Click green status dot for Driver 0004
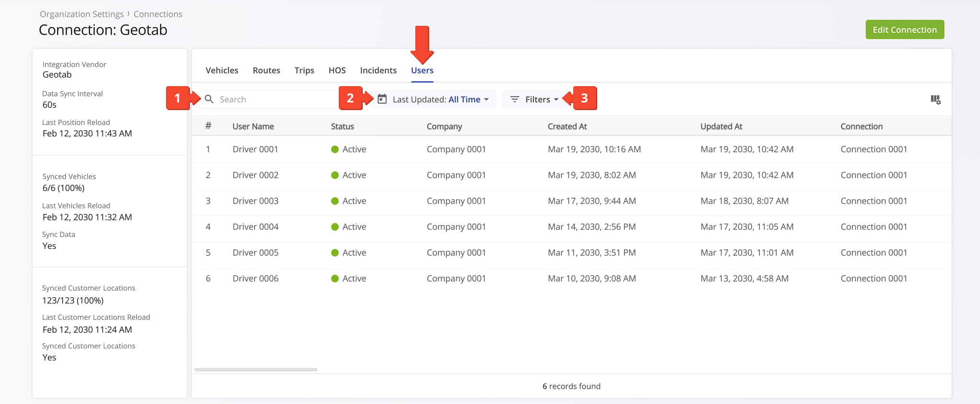This screenshot has height=404, width=980. tap(335, 227)
